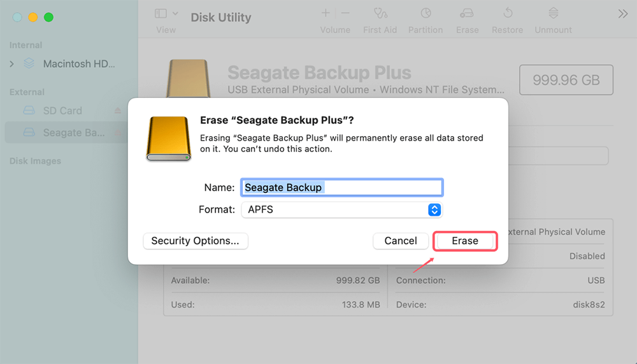Select SD Card in the sidebar
Viewport: 637px width, 364px height.
(x=62, y=111)
